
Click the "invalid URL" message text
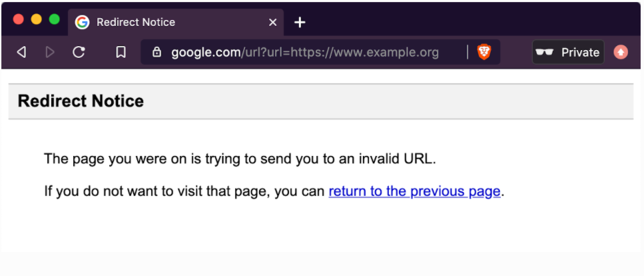click(x=239, y=159)
